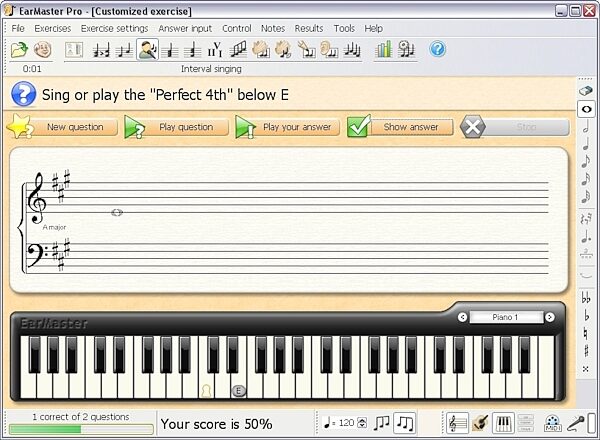Image resolution: width=600 pixels, height=440 pixels.
Task: Select the rhythm correction wrench icon
Action: tap(306, 50)
